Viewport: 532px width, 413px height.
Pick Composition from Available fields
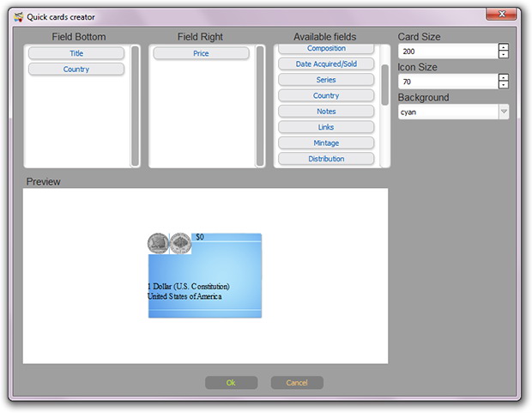(x=326, y=49)
